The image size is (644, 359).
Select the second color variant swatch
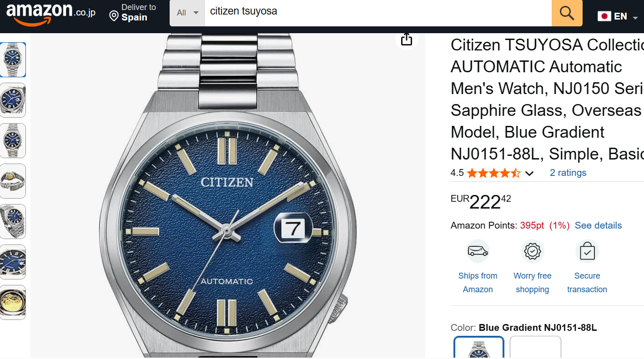(x=535, y=348)
